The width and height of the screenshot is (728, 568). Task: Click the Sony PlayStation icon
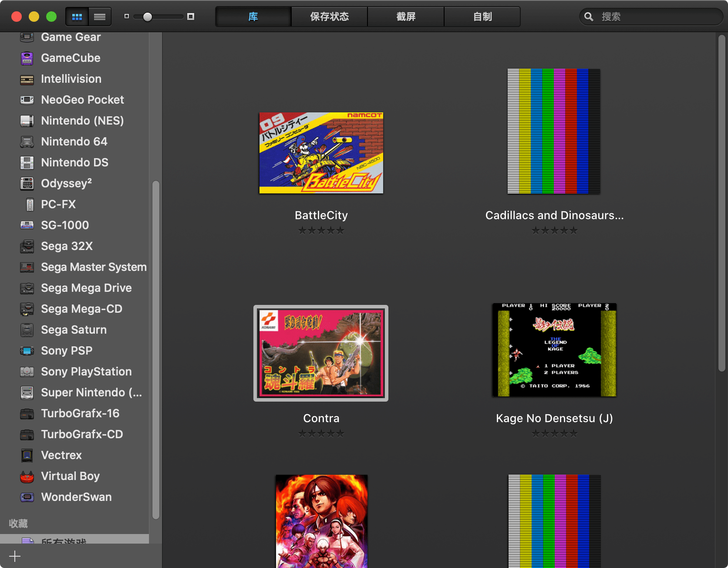(x=27, y=372)
